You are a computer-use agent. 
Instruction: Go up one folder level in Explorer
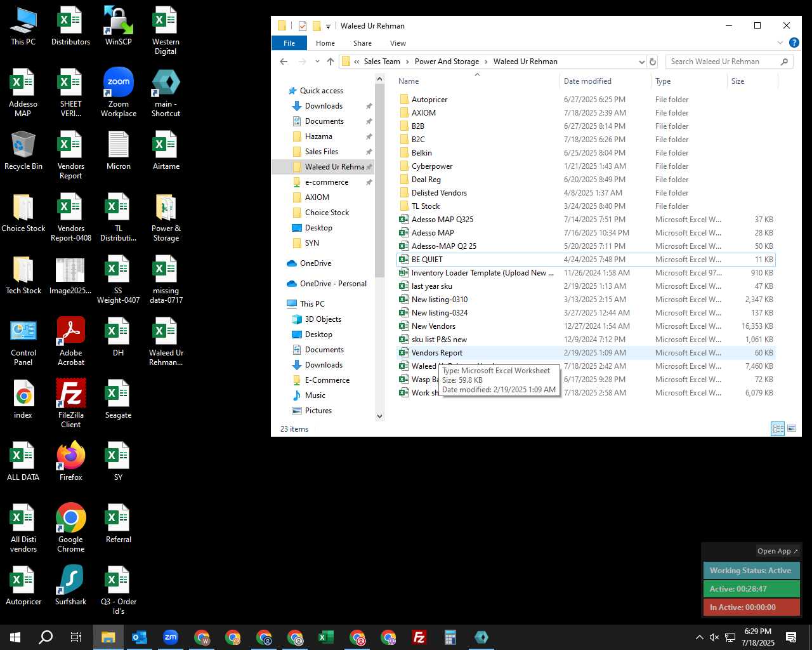[330, 62]
